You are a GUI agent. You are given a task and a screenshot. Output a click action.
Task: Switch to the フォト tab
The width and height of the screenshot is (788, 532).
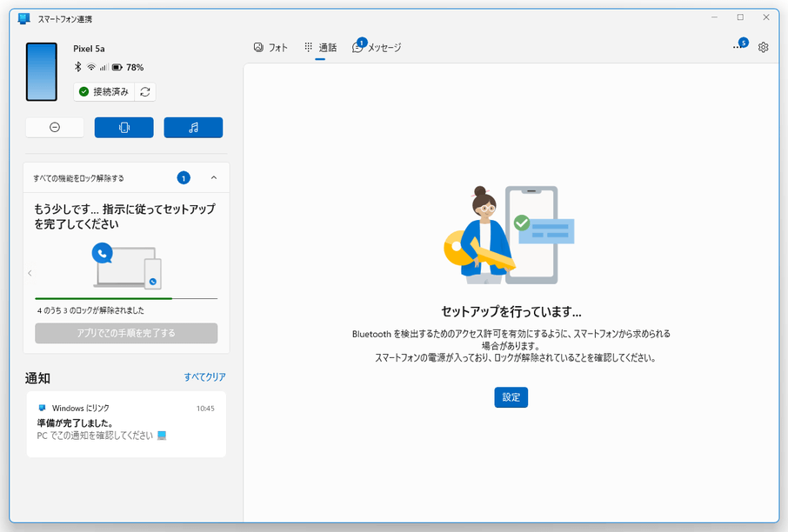[x=270, y=48]
